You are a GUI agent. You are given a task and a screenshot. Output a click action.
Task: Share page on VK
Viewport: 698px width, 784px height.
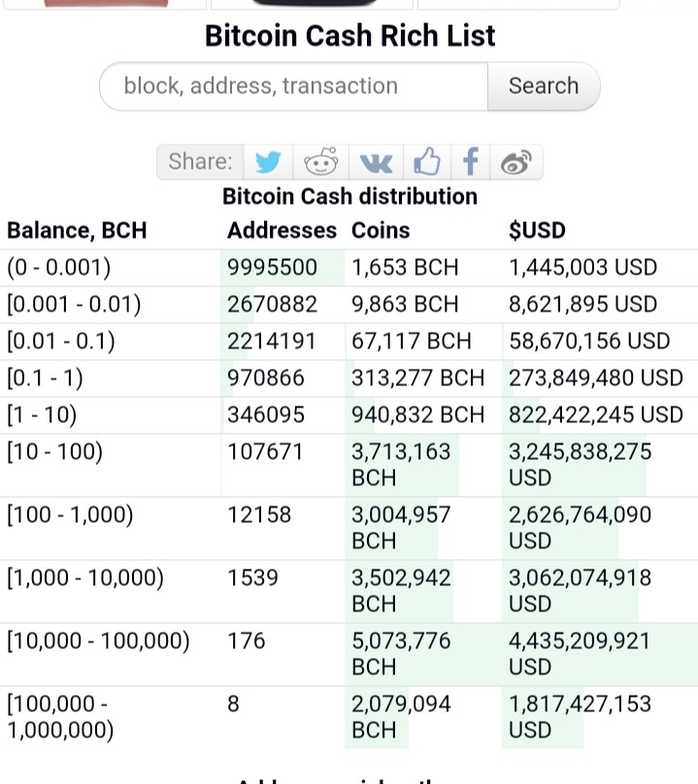point(377,162)
